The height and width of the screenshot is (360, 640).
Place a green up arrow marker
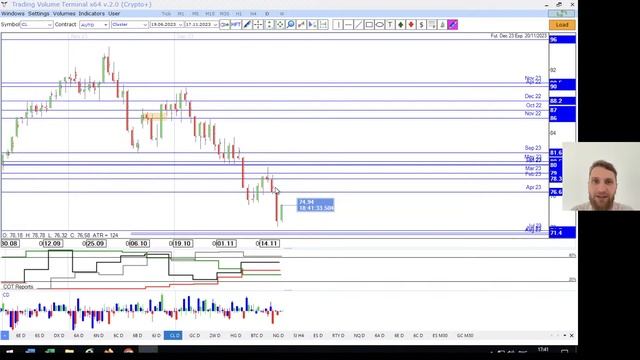tap(401, 25)
